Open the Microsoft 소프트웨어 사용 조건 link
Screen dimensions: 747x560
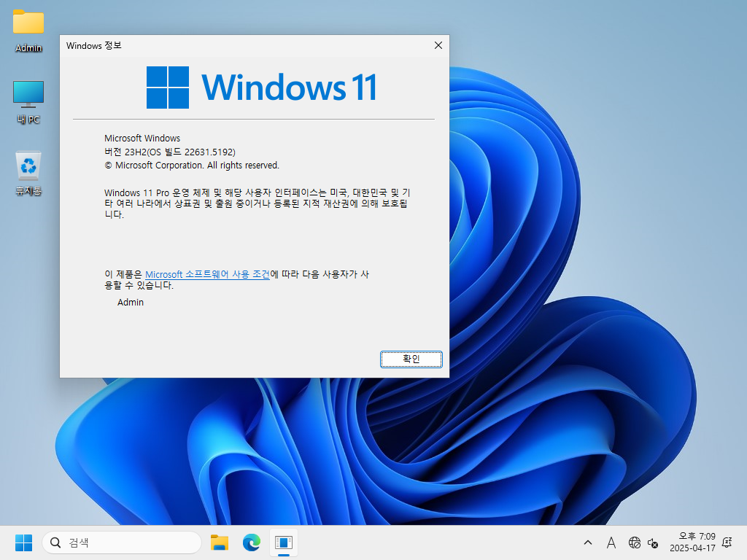click(x=207, y=274)
